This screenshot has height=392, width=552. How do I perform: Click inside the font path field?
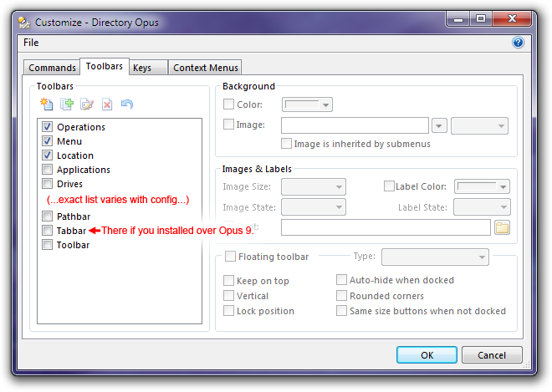coord(386,227)
